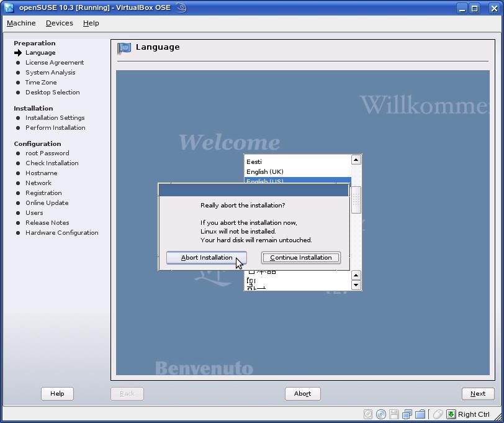Image resolution: width=504 pixels, height=423 pixels.
Task: Select English (UK) in the language list
Action: [x=298, y=172]
